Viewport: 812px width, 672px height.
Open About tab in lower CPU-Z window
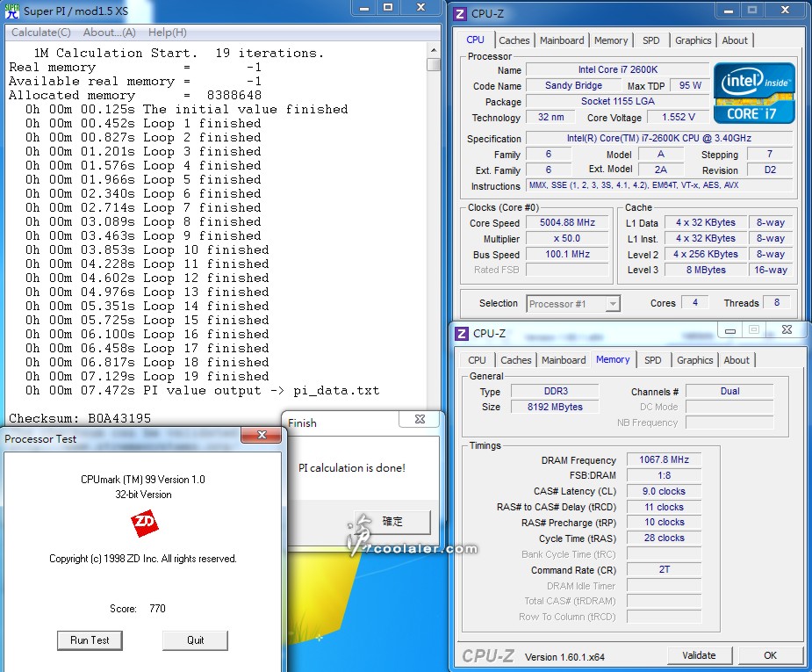[x=736, y=360]
